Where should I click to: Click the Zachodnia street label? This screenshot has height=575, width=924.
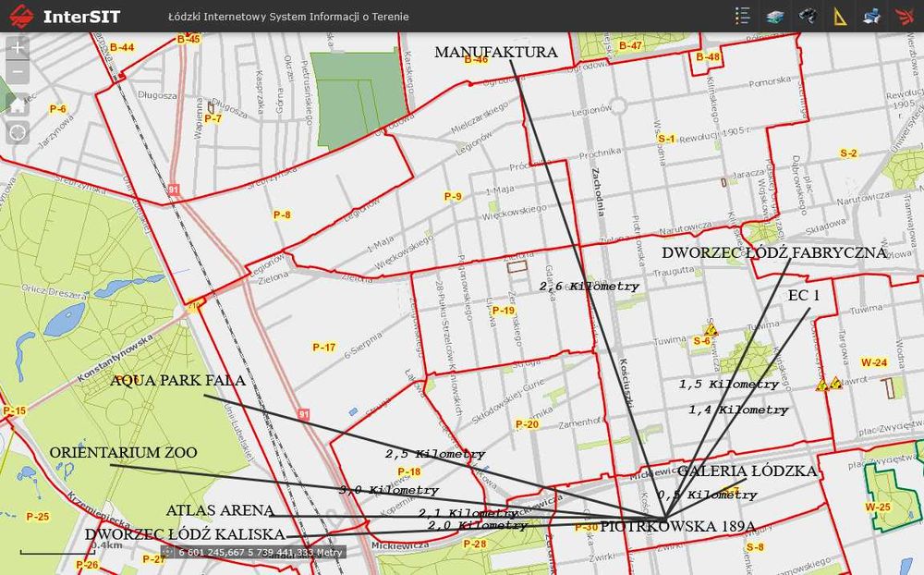[597, 191]
